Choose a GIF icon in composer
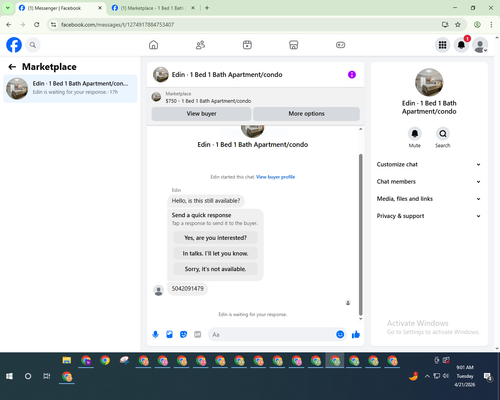 tap(198, 334)
